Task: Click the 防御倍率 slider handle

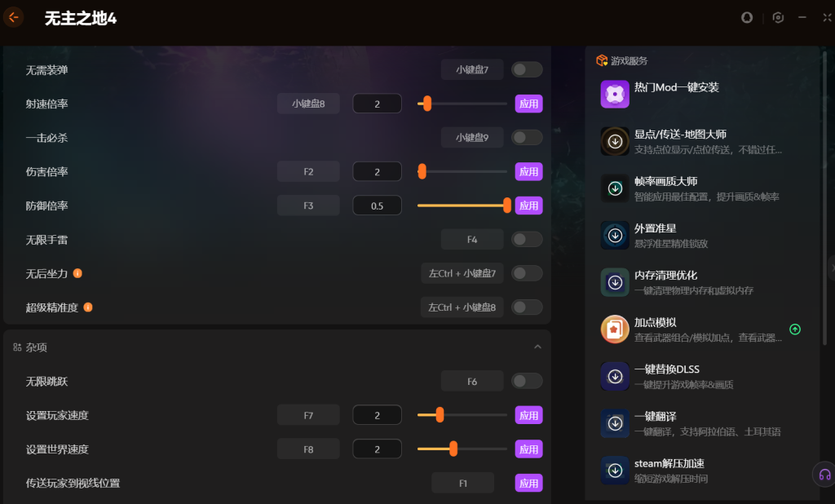Action: [x=507, y=206]
